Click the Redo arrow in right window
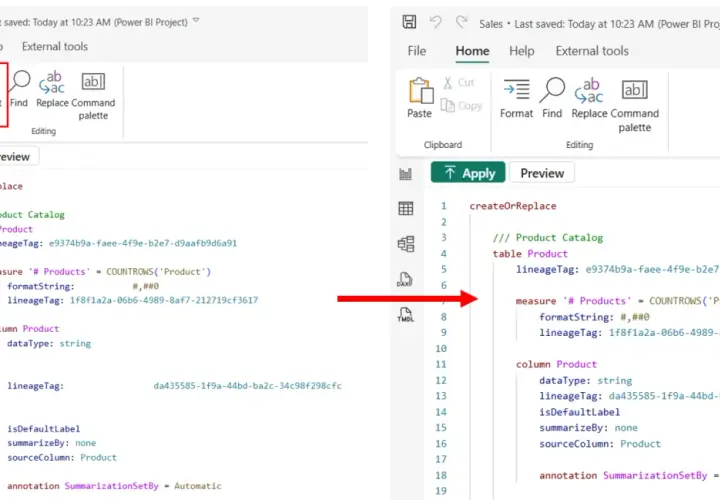The height and width of the screenshot is (500, 720). tap(461, 21)
